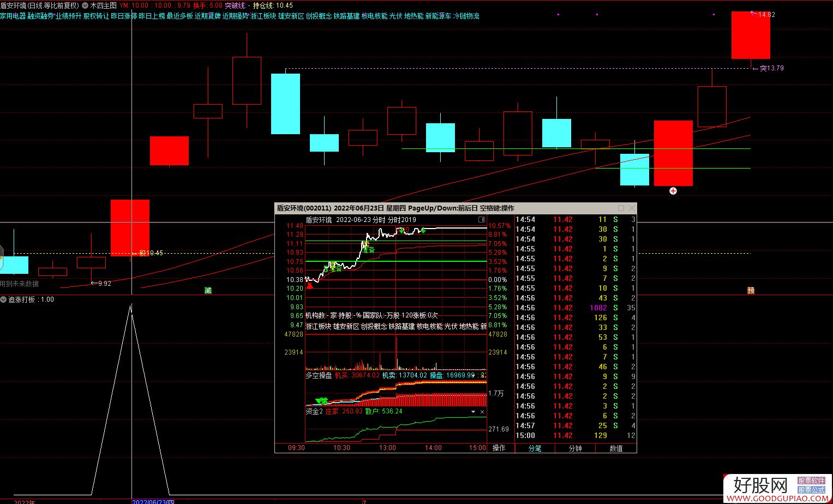Open the 木四主图 indicator dropdown arrow
Screen dimensions: 833x504
(x=85, y=5)
